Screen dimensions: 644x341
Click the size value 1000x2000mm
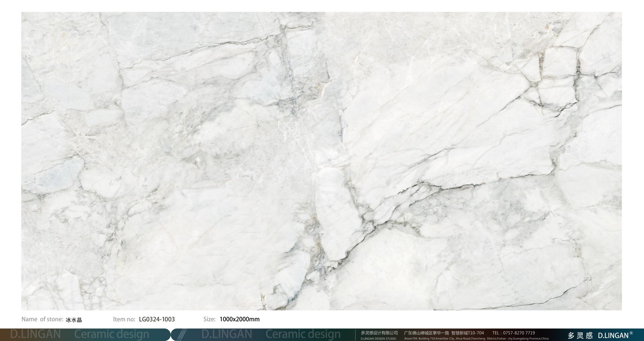point(239,319)
